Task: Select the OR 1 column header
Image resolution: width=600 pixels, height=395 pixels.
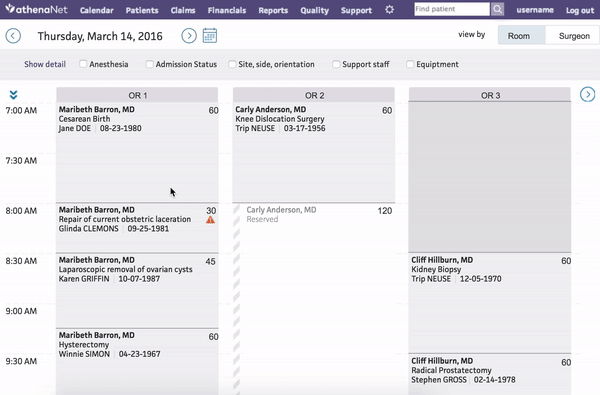Action: pyautogui.click(x=137, y=95)
